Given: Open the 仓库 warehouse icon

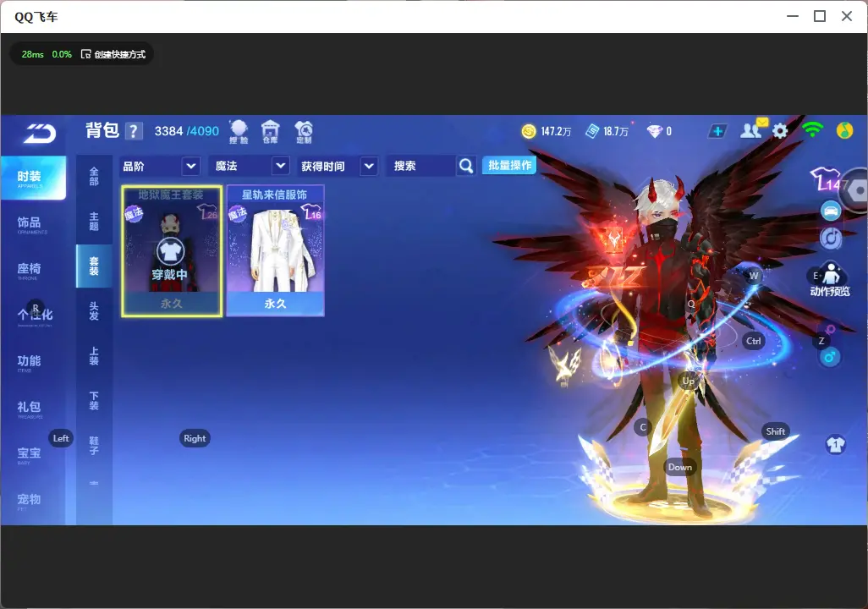Looking at the screenshot, I should pos(270,132).
